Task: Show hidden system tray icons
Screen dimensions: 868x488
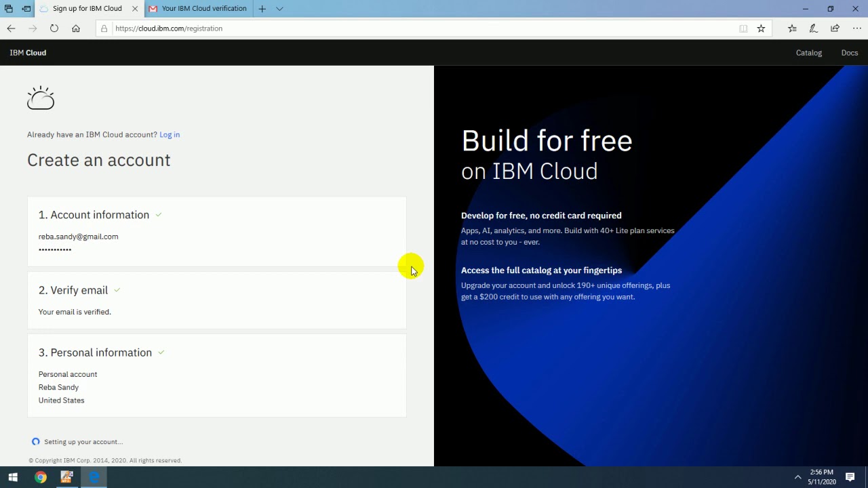Action: [797, 477]
